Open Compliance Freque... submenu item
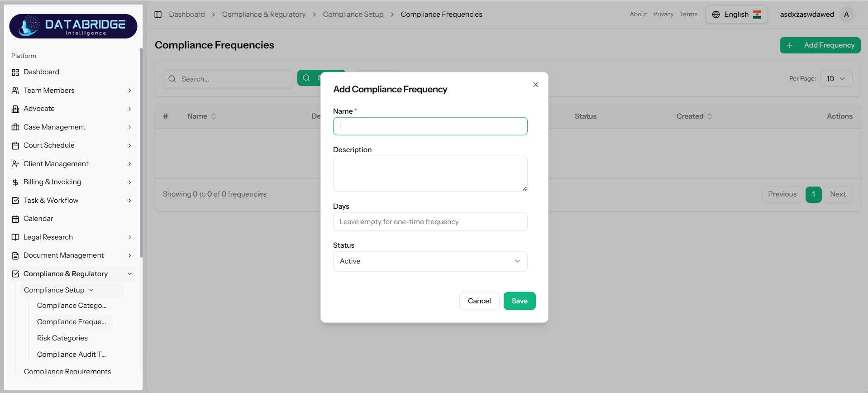868x393 pixels. [x=72, y=322]
